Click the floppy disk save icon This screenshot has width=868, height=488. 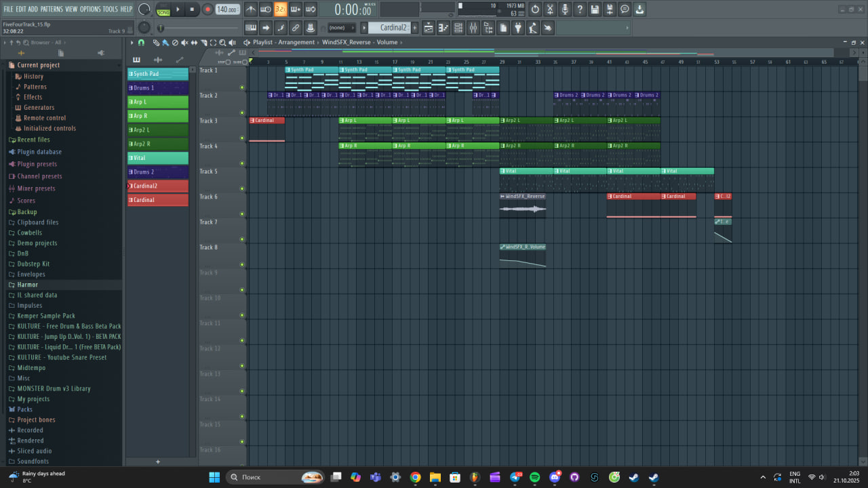(595, 9)
